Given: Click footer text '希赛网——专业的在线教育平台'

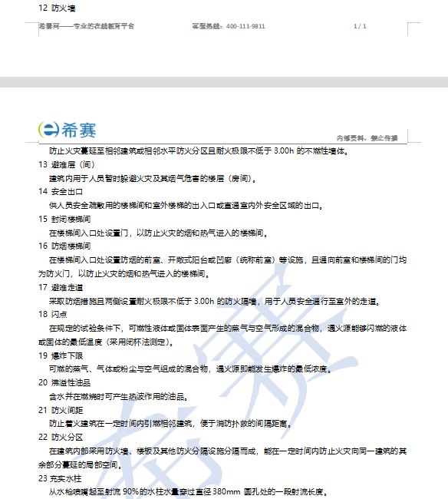Looking at the screenshot, I should pos(87,26).
